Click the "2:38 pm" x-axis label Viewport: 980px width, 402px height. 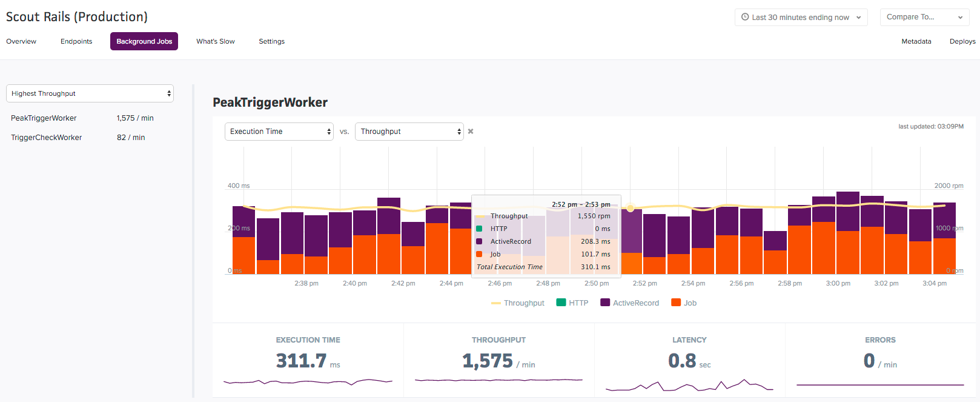[x=306, y=283]
